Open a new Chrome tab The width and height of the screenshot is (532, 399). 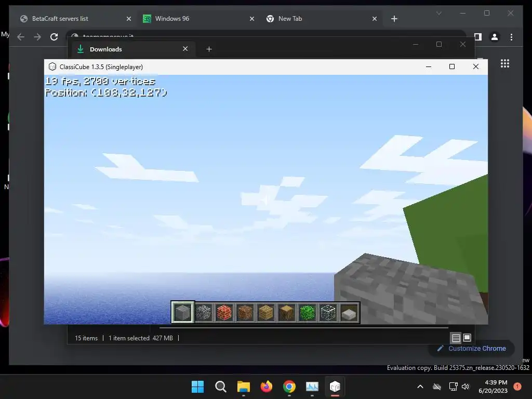tap(394, 19)
